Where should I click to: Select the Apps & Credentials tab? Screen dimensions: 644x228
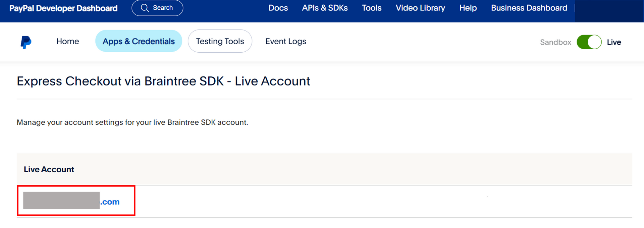coord(139,41)
